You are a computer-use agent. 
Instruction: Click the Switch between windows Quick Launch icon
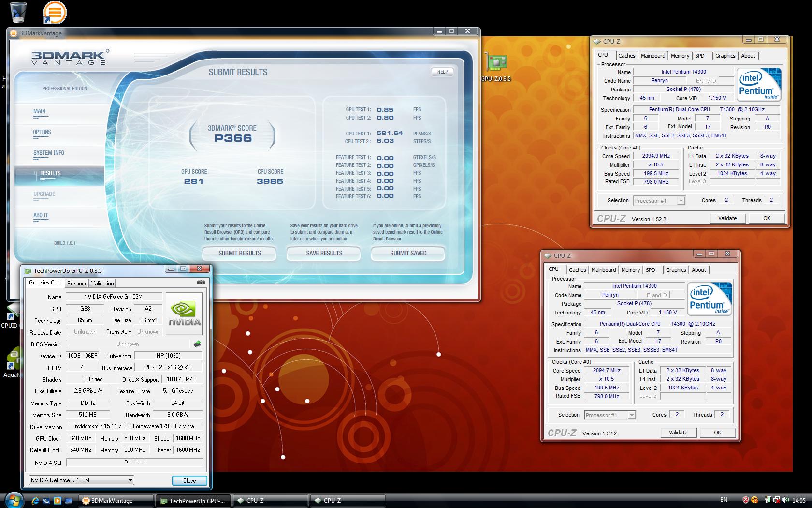point(46,501)
